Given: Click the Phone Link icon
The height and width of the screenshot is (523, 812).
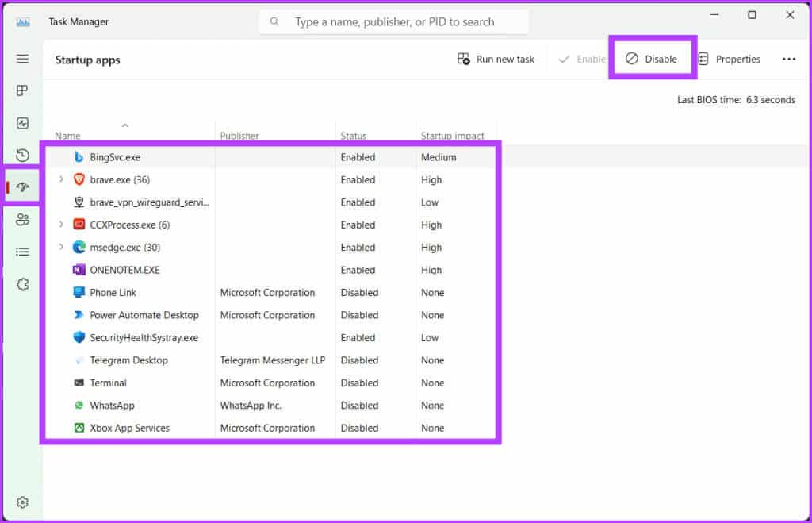Looking at the screenshot, I should (79, 292).
